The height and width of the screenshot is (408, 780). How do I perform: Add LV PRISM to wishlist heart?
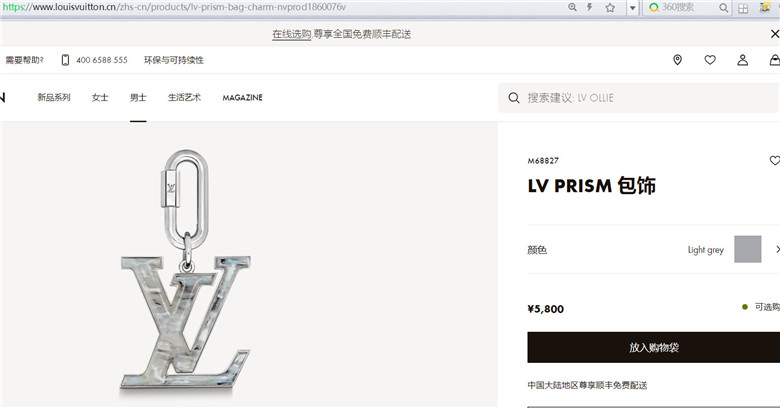tap(775, 160)
